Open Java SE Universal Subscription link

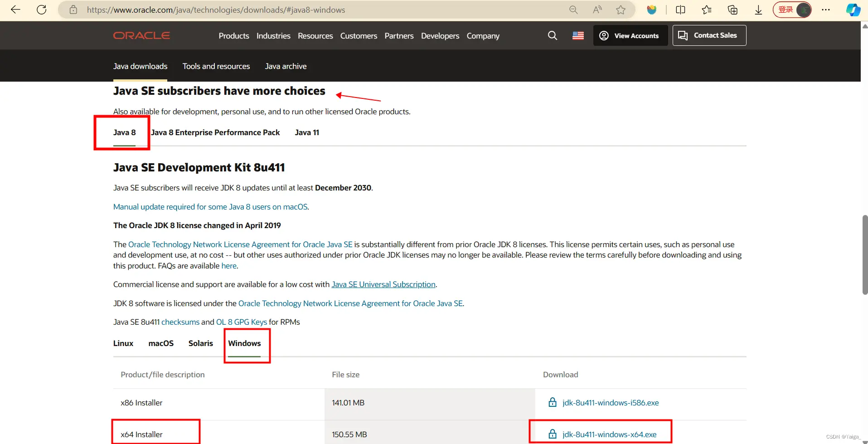tap(383, 284)
